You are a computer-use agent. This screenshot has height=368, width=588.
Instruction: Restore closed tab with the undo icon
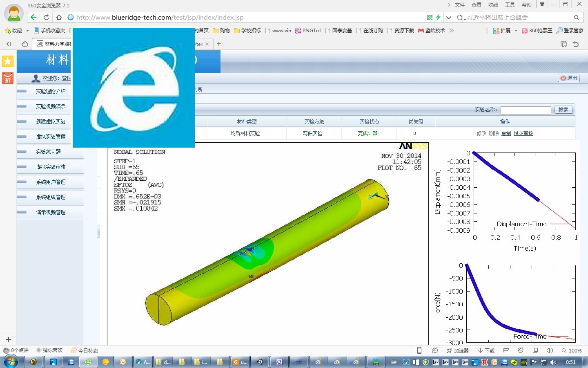[576, 44]
